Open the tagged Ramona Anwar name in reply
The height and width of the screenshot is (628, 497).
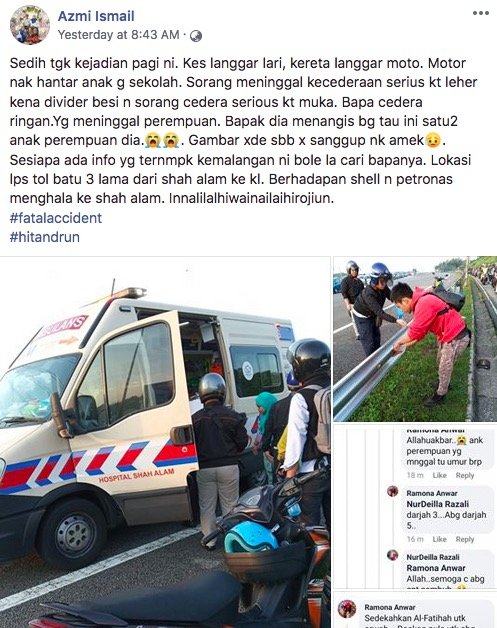pos(436,568)
